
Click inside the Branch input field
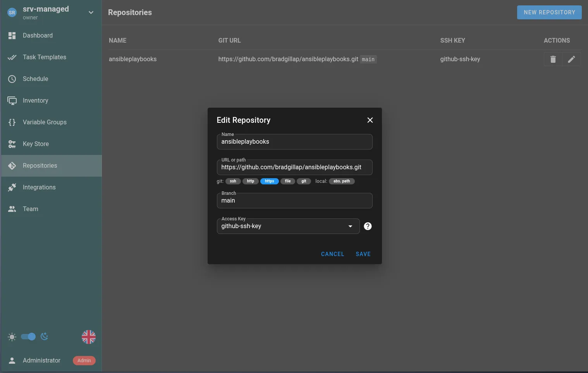[294, 201]
